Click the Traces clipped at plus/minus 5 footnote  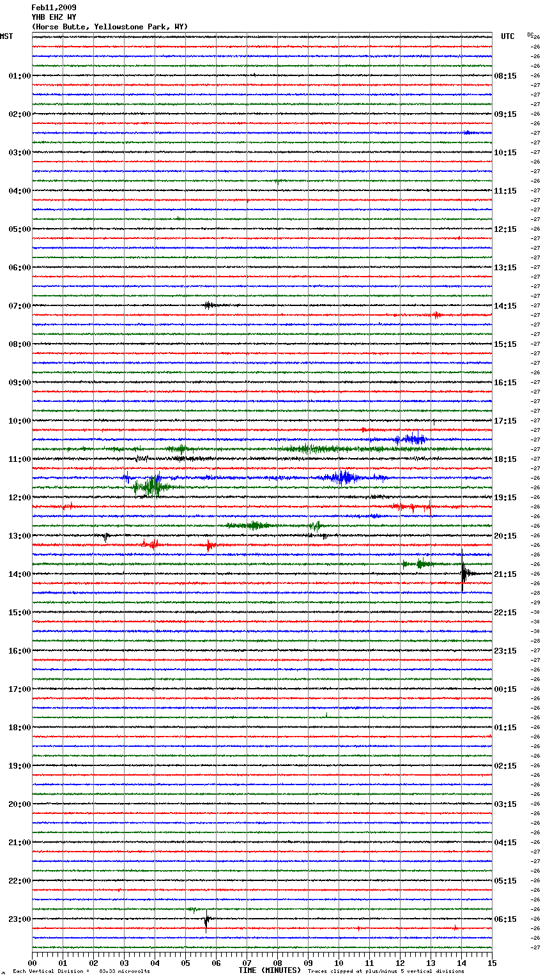[386, 971]
